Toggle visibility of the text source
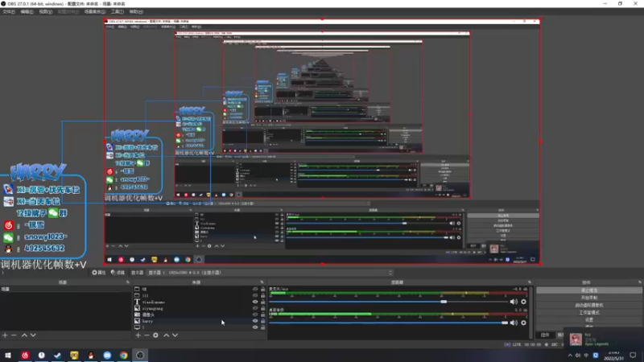This screenshot has width=644, height=362. [255, 302]
